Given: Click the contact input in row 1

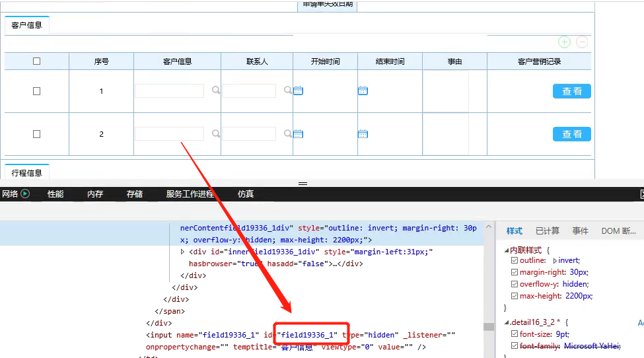Looking at the screenshot, I should tap(249, 90).
